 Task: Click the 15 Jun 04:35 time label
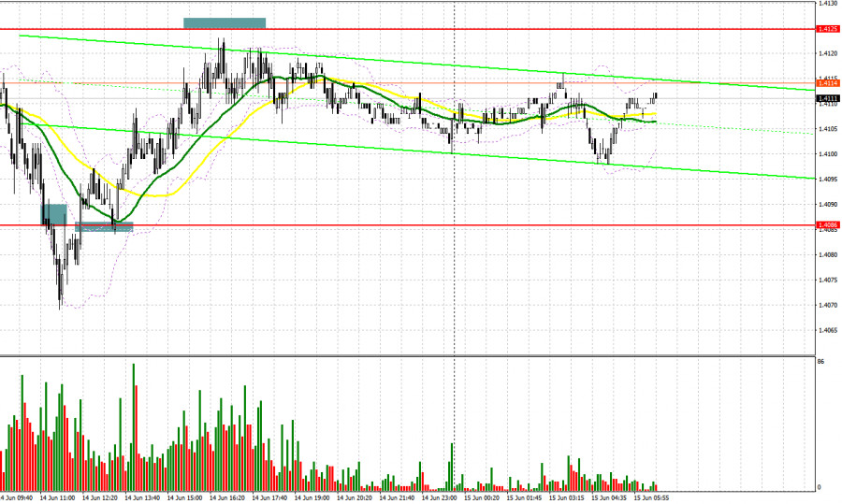[609, 498]
